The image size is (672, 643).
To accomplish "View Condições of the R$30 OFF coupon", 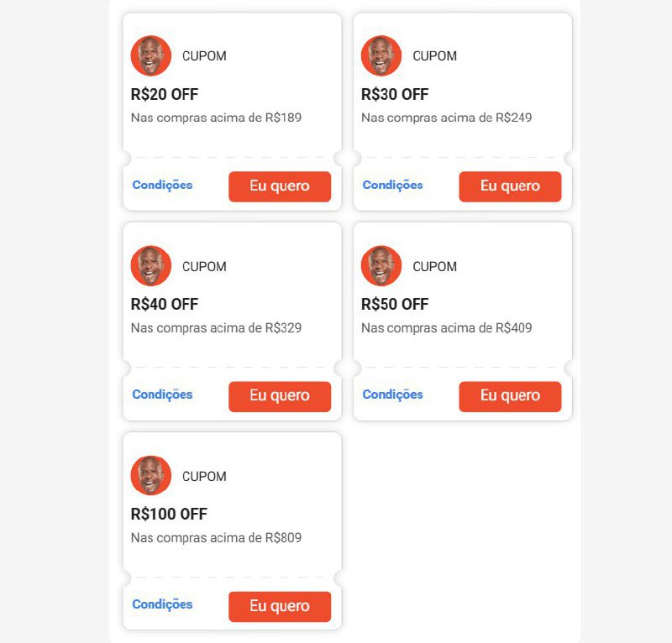I will (x=392, y=186).
